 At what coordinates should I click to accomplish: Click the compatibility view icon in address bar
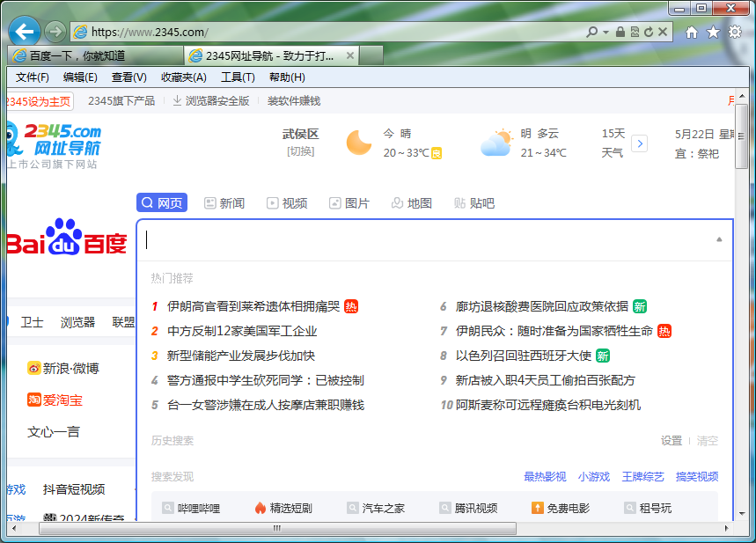(x=635, y=32)
